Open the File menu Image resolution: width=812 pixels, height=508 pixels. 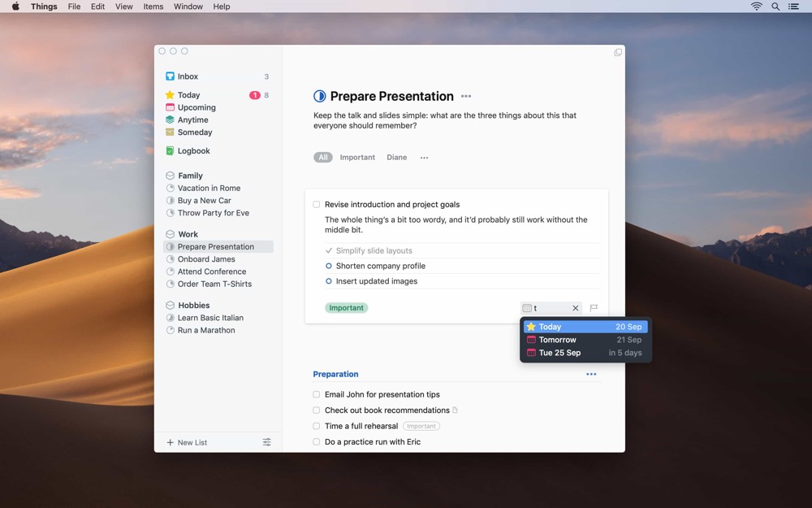tap(74, 7)
